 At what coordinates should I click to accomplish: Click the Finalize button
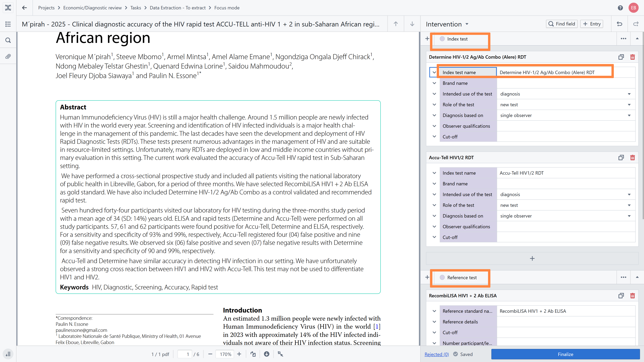pos(565,354)
